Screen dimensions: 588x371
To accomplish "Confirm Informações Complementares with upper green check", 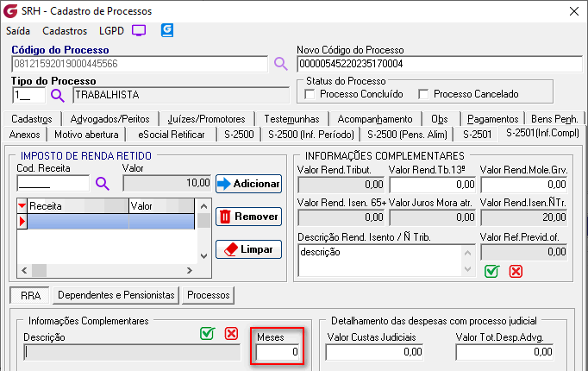I will (491, 271).
